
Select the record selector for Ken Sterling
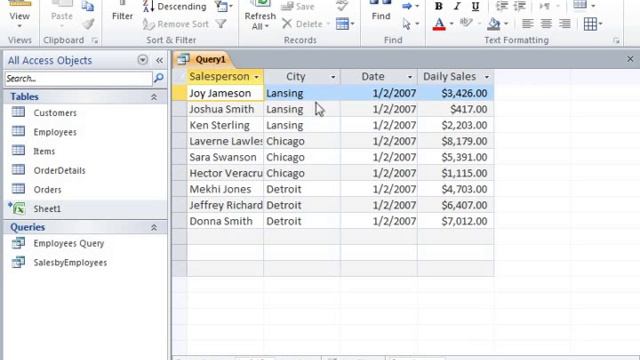click(179, 125)
